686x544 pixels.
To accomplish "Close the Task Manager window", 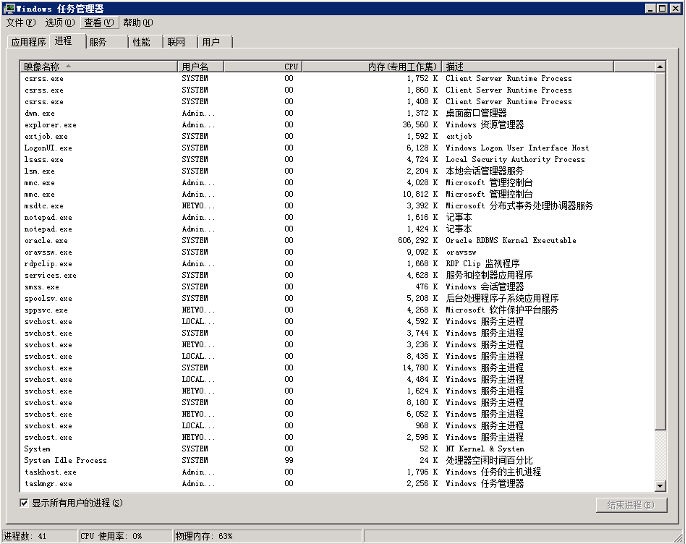I will [676, 8].
